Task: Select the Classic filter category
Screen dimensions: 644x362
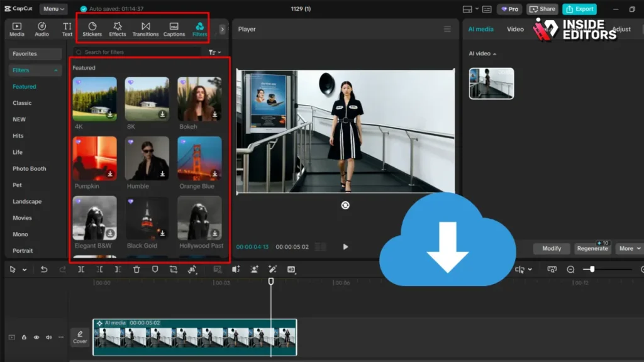Action: click(x=22, y=103)
